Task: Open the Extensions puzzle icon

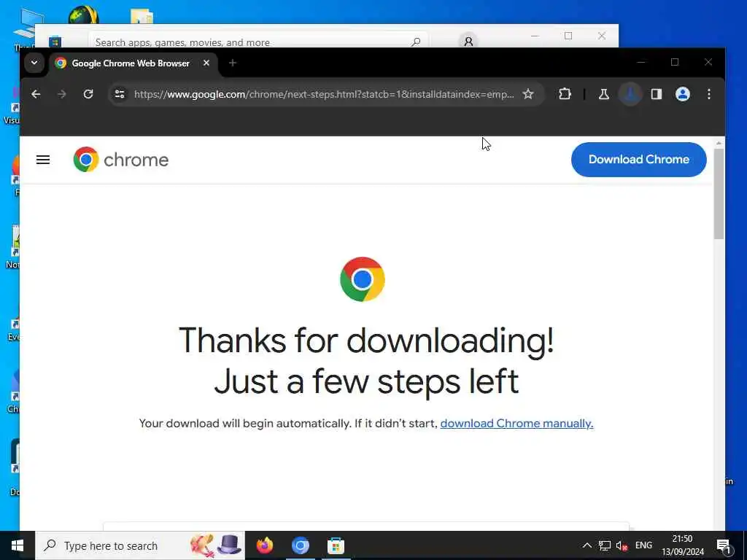Action: coord(565,94)
